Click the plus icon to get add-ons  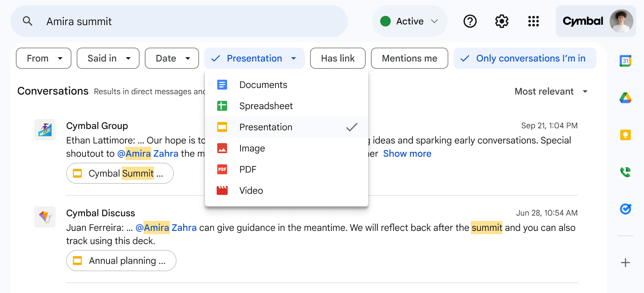tap(625, 262)
